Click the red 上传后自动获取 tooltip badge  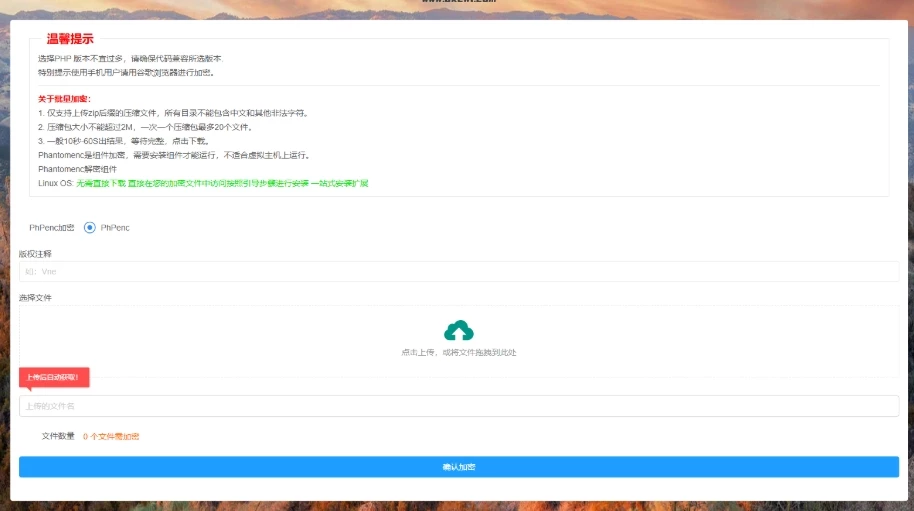pyautogui.click(x=54, y=377)
